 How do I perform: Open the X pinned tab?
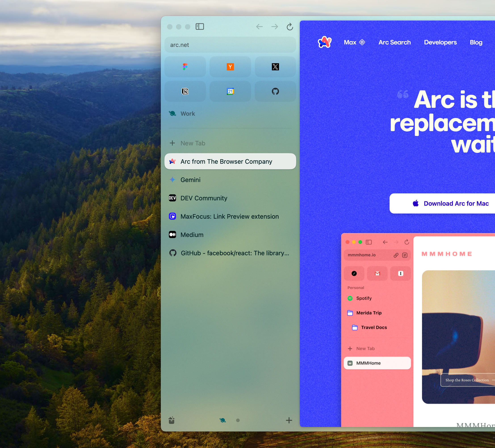pos(275,67)
